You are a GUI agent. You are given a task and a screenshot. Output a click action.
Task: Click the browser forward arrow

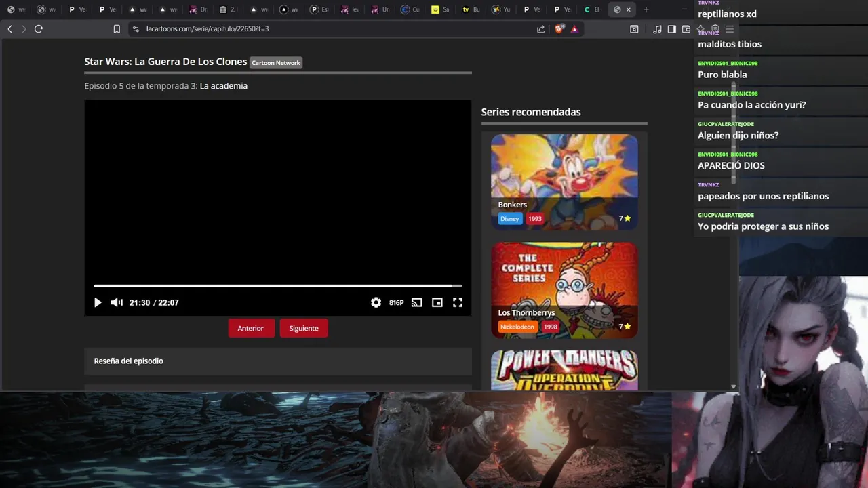tap(24, 29)
